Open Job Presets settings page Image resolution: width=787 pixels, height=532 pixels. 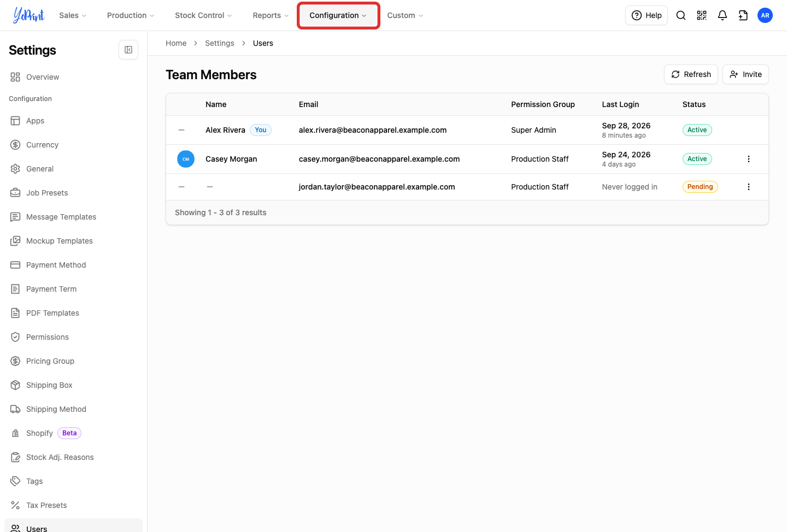pyautogui.click(x=73, y=193)
